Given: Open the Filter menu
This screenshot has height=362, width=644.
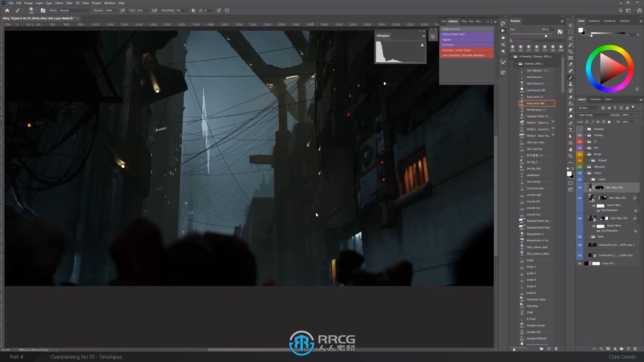Looking at the screenshot, I should click(69, 3).
